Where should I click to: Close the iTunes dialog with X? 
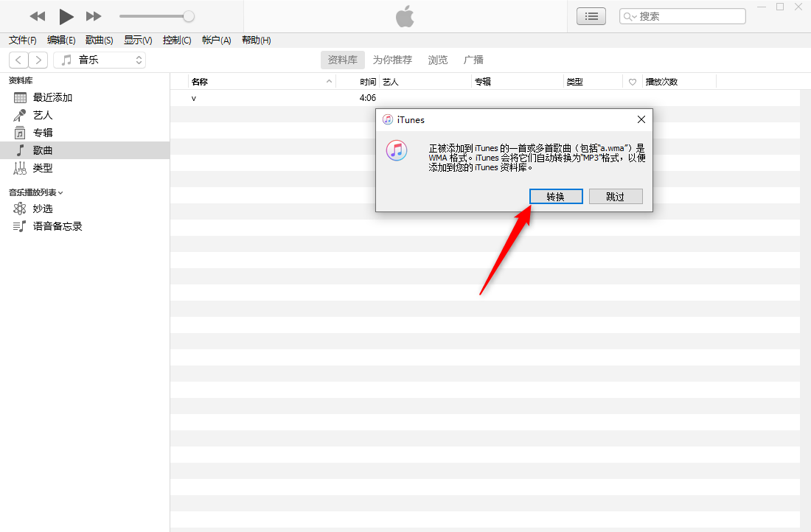point(641,119)
